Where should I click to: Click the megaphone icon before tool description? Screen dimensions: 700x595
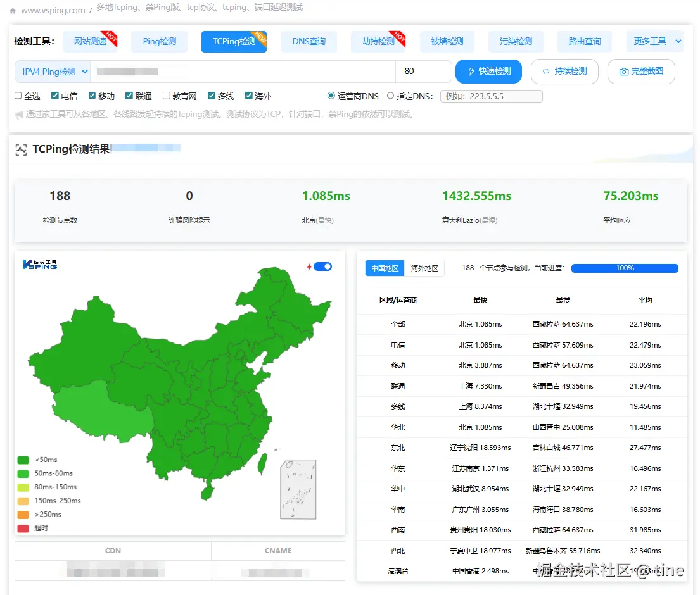coord(19,115)
